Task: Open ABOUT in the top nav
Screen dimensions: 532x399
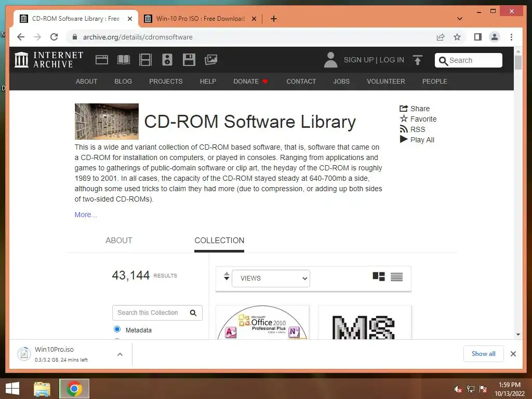Action: coord(87,82)
